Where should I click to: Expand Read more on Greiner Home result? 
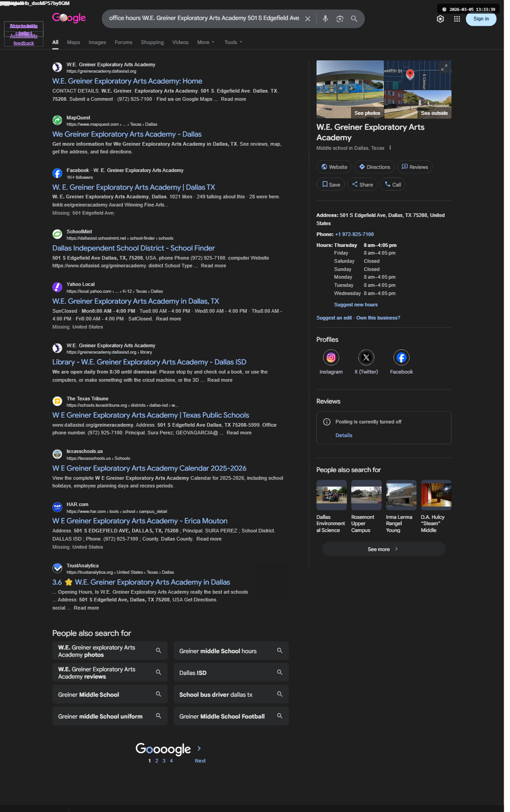[x=233, y=99]
